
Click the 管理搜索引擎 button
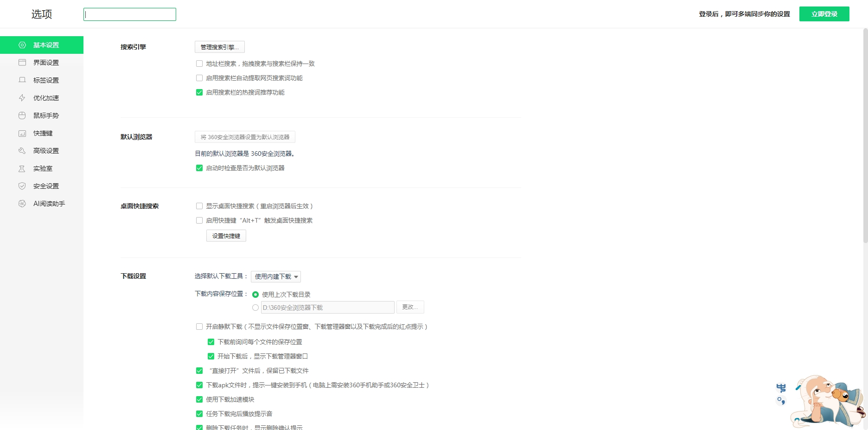click(x=219, y=47)
